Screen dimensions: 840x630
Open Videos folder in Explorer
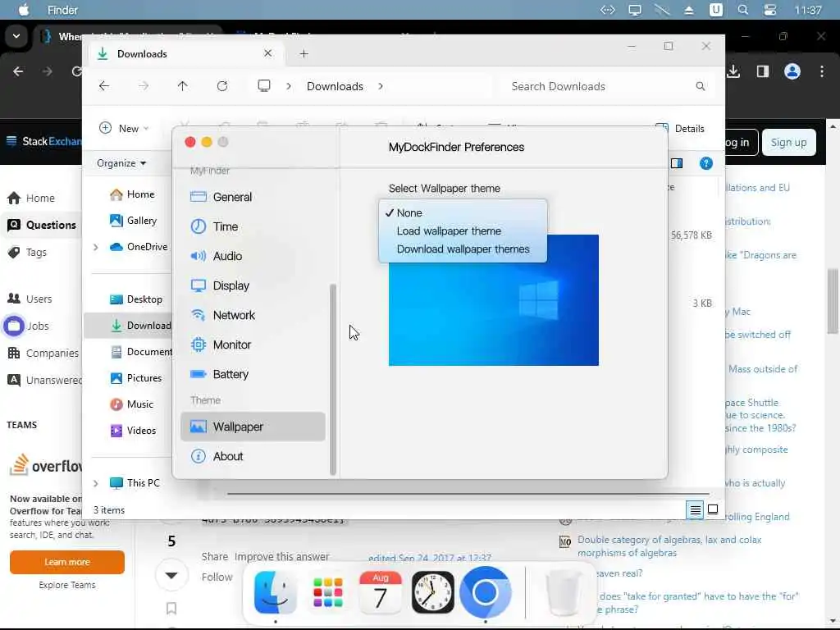tap(134, 430)
